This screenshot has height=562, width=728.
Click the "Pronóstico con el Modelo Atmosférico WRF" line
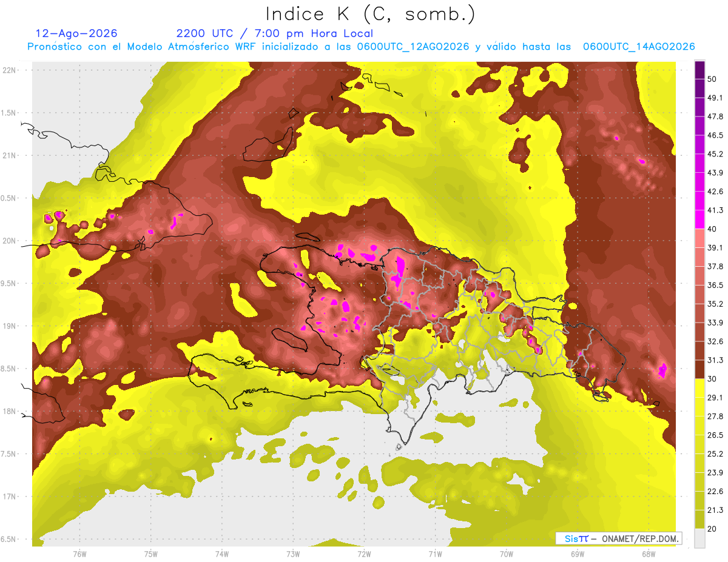361,47
